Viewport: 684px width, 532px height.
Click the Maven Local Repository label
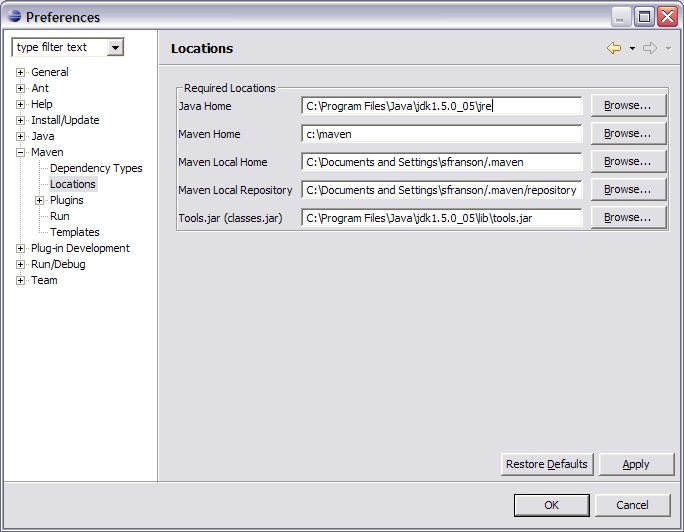point(236,190)
